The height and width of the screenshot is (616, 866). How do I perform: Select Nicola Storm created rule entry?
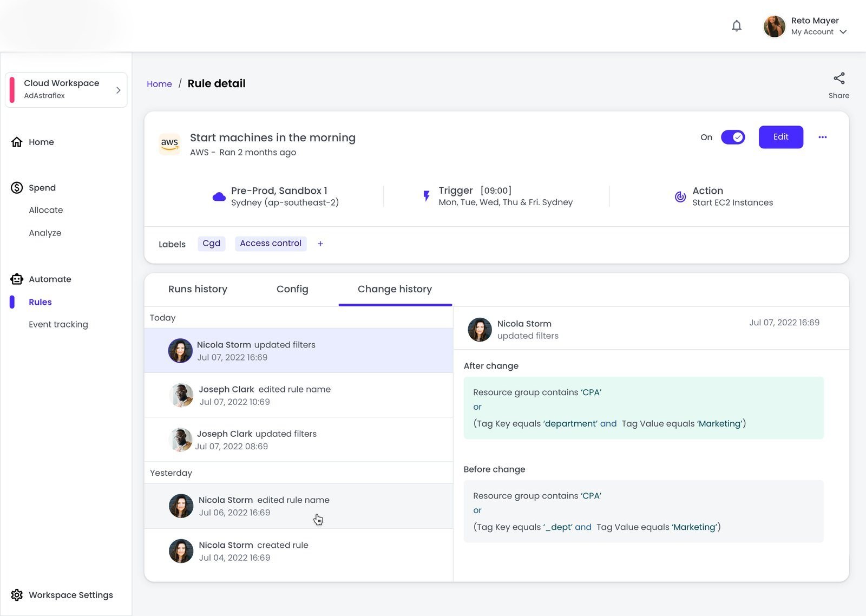(299, 551)
